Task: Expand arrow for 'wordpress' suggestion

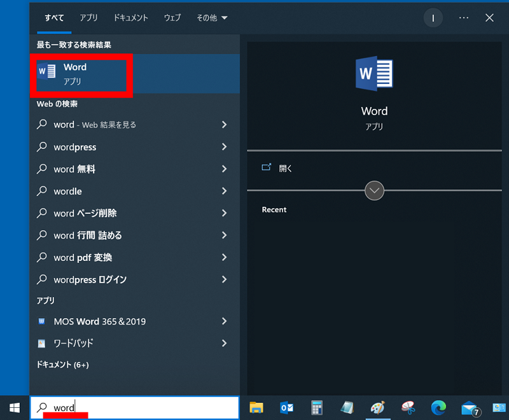Action: (x=225, y=147)
